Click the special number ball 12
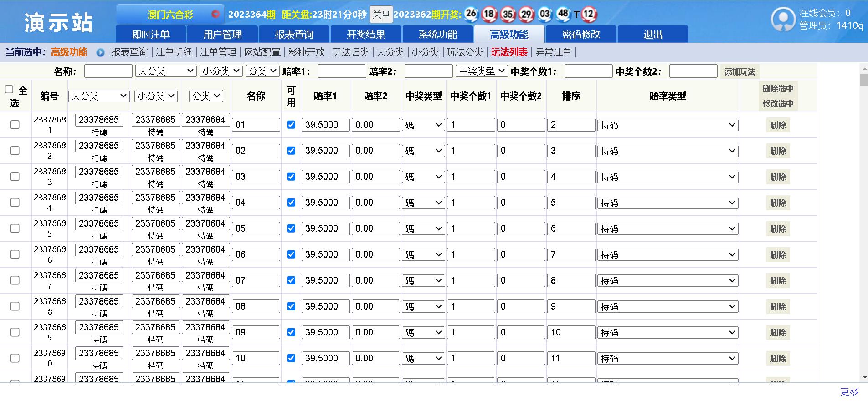Viewport: 868px width, 401px height. (x=589, y=14)
